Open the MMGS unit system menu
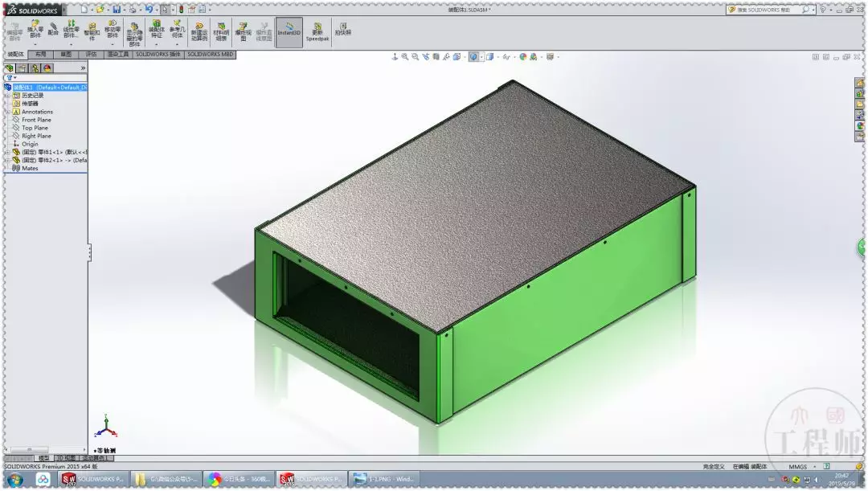This screenshot has height=491, width=868. 801,467
